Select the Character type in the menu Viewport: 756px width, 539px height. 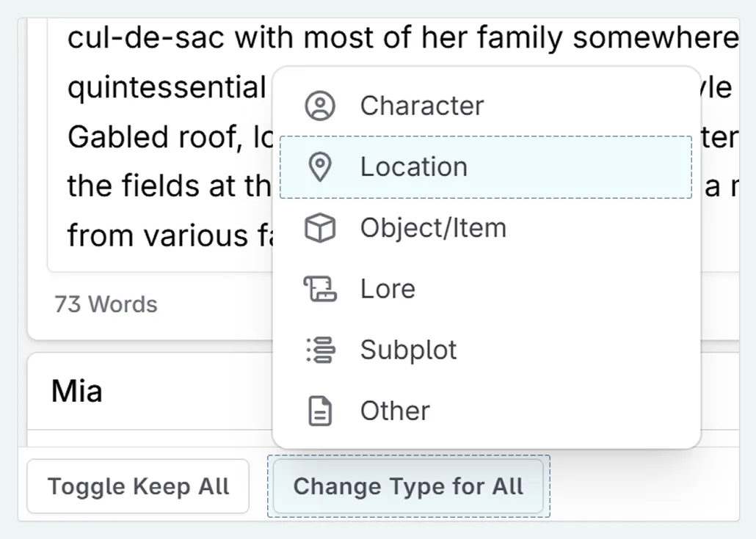[x=421, y=105]
